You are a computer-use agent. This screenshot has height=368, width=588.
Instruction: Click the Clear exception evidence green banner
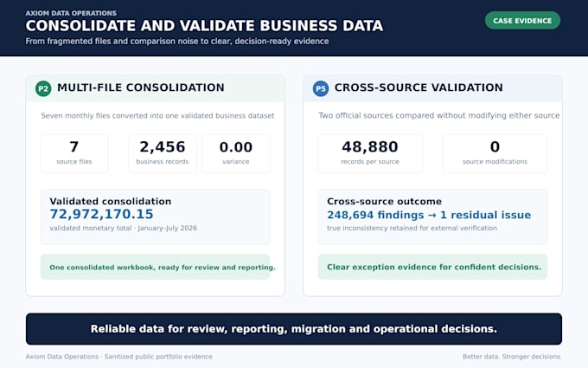[x=432, y=267]
